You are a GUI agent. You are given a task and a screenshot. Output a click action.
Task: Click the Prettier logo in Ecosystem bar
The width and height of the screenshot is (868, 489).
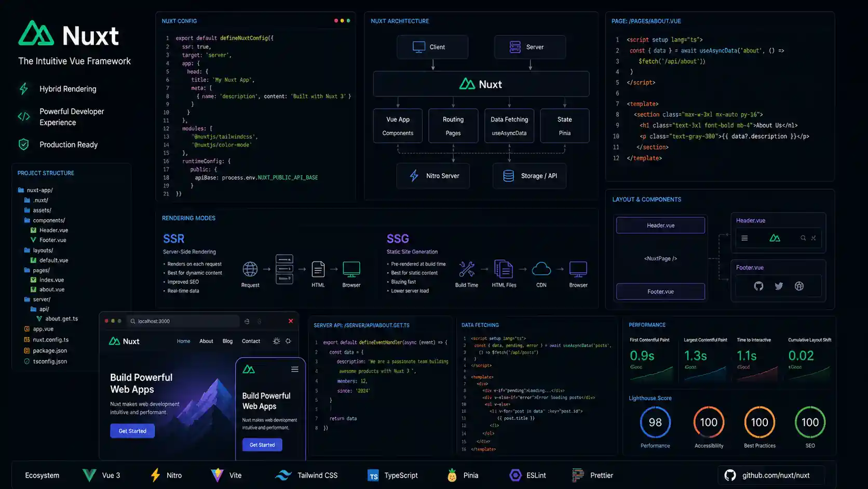[578, 475]
